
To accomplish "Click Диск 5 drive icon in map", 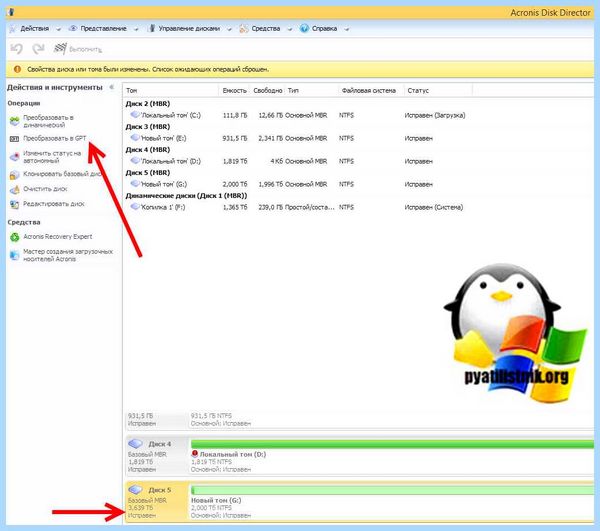I will click(x=135, y=490).
